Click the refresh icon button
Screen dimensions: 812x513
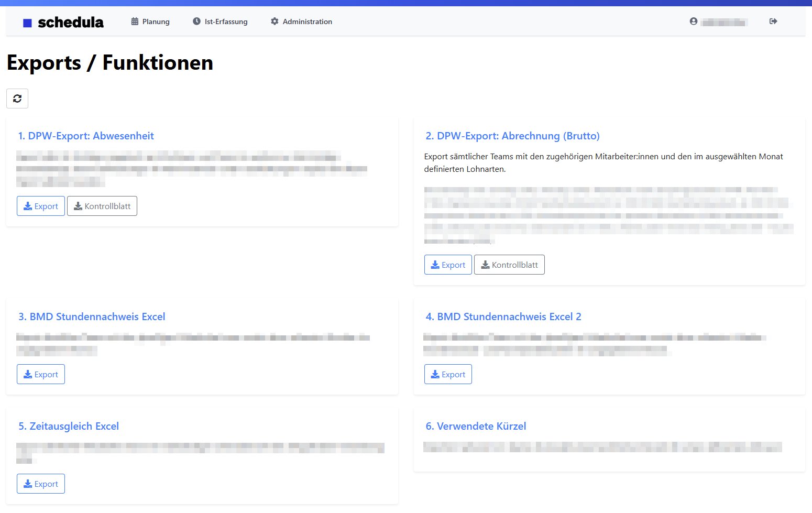click(x=17, y=99)
